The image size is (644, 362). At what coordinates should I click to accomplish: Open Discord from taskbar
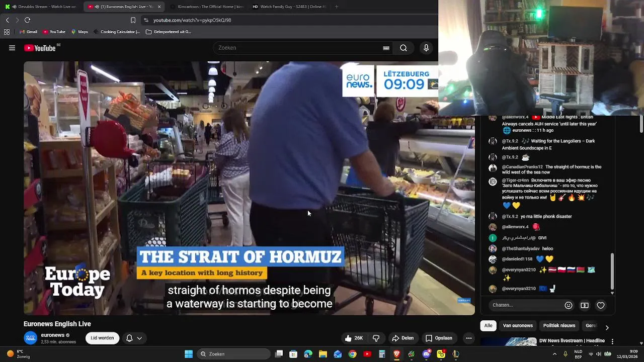click(x=426, y=354)
